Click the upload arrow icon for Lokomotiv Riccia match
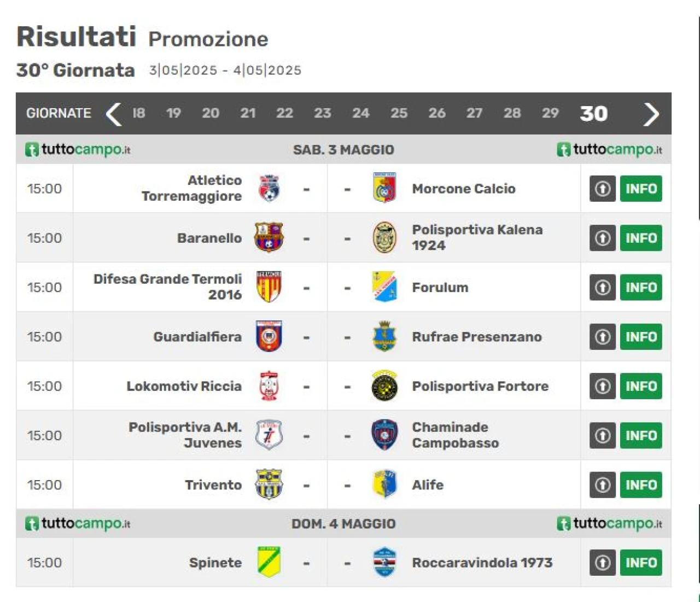Screen dimensions: 700x602 603,386
